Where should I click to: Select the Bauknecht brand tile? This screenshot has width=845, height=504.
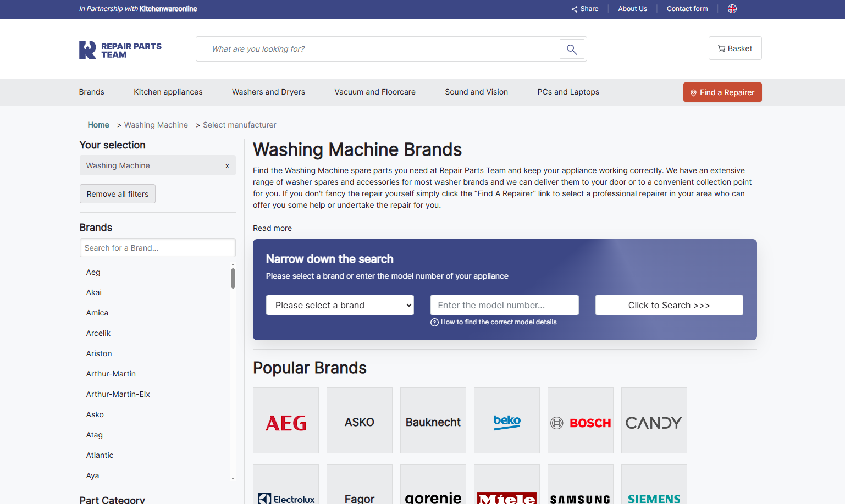433,420
